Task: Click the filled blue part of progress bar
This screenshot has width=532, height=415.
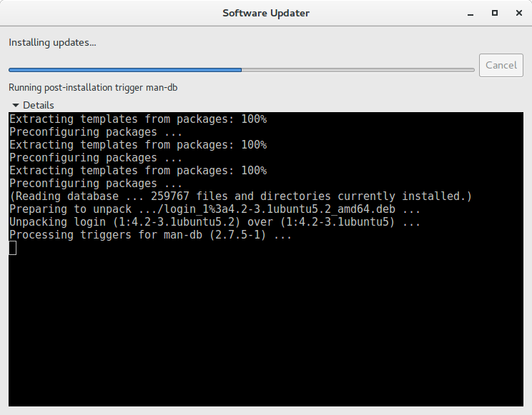Action: tap(125, 70)
